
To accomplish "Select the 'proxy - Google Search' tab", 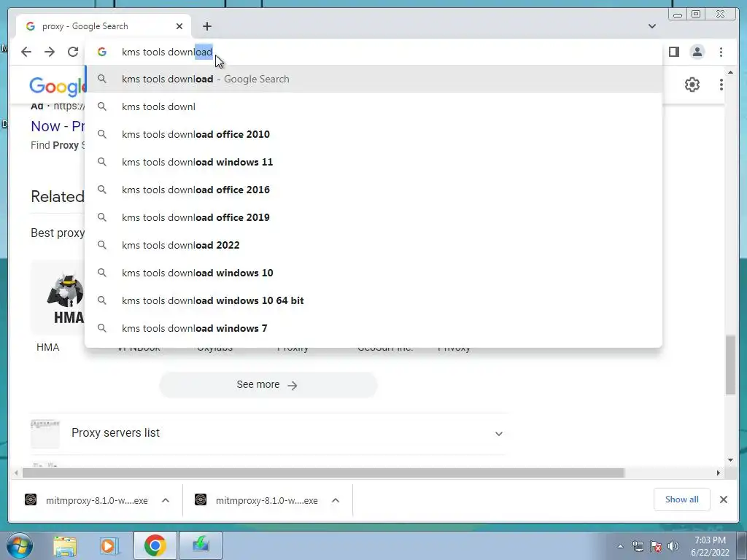I will point(104,26).
